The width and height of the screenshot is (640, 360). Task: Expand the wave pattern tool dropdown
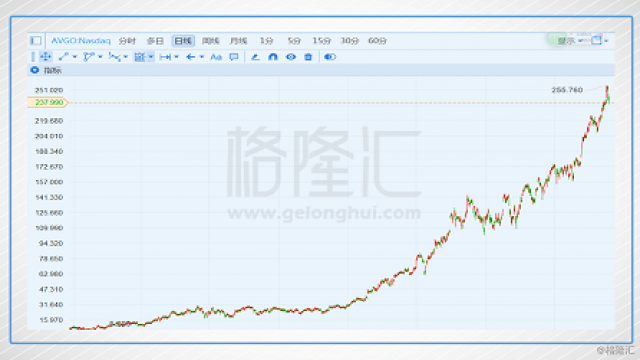coord(126,57)
